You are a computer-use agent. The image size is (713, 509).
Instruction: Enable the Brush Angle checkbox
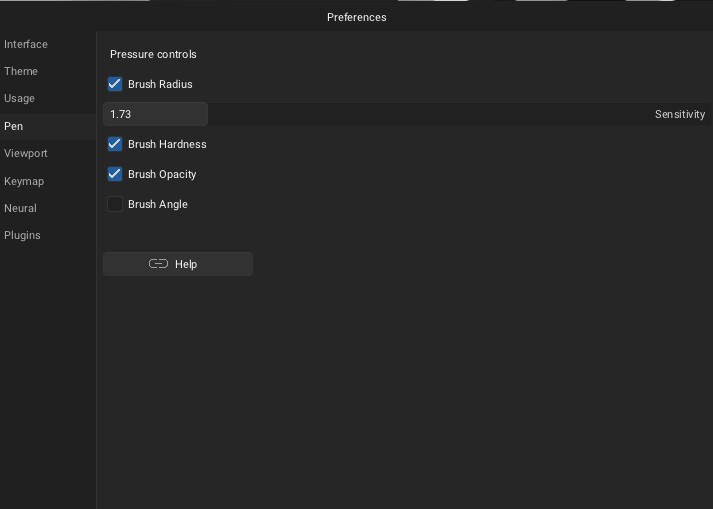(x=115, y=204)
